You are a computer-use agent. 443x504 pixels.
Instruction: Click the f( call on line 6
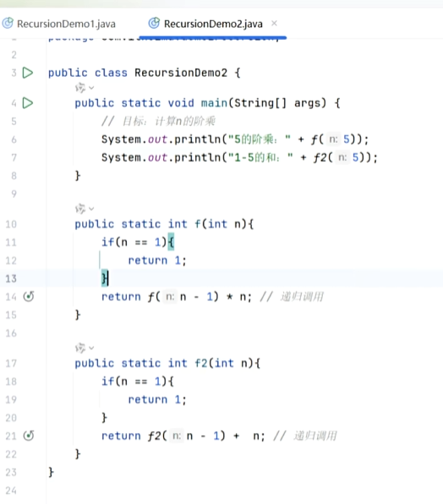pos(317,140)
